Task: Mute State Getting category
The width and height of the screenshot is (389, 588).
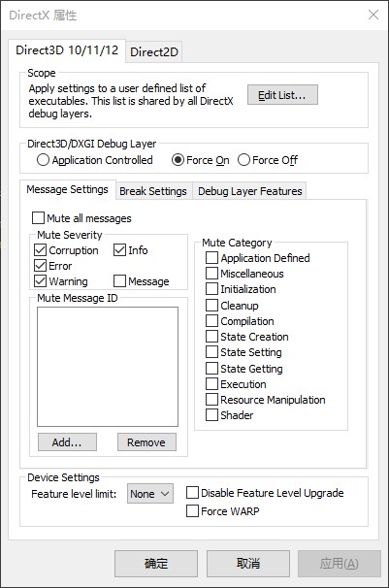Action: 243,369
